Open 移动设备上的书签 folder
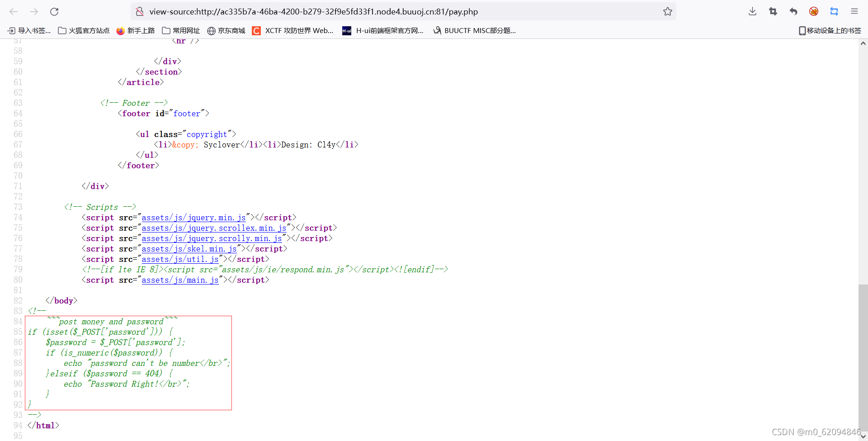868x441 pixels. pyautogui.click(x=830, y=31)
